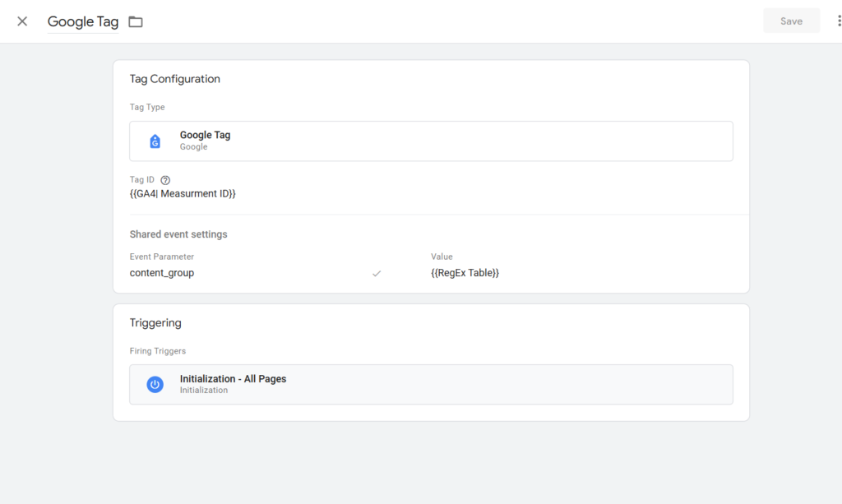Click the Shared event settings label
The height and width of the screenshot is (504, 842).
click(x=178, y=234)
